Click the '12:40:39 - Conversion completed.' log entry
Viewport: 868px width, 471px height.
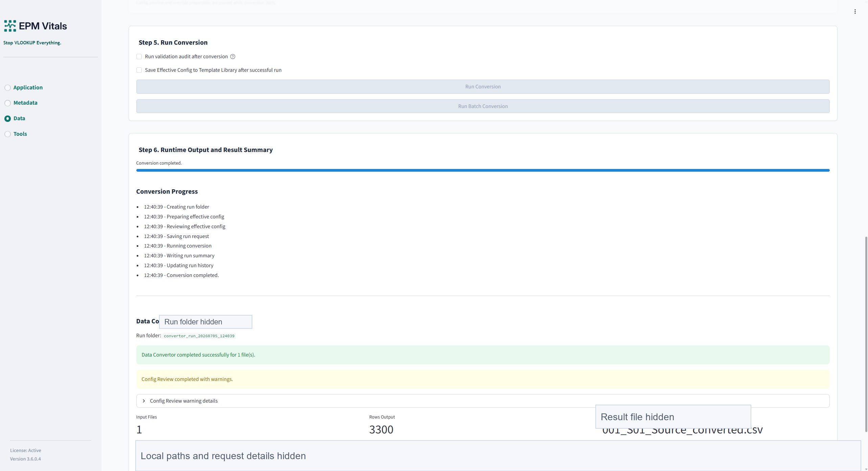pyautogui.click(x=181, y=275)
